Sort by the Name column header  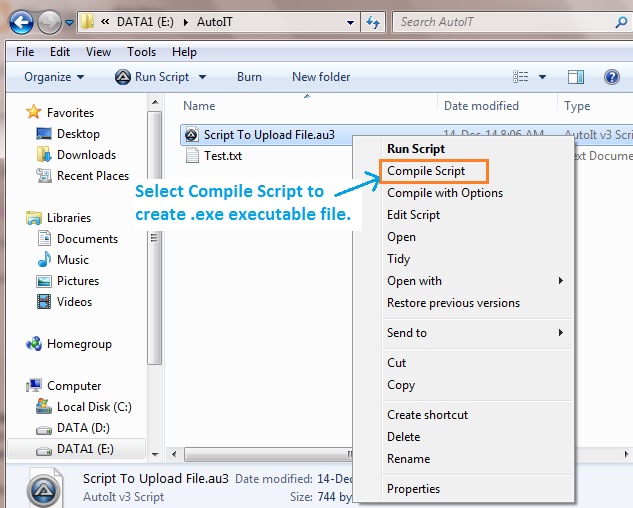coord(199,106)
